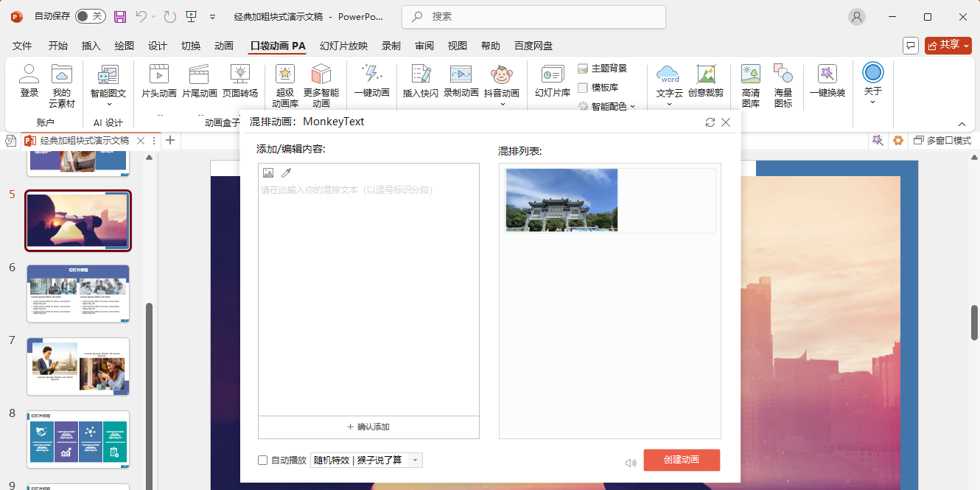This screenshot has width=980, height=490.
Task: Enable the 自动播放 checkbox
Action: [x=263, y=461]
